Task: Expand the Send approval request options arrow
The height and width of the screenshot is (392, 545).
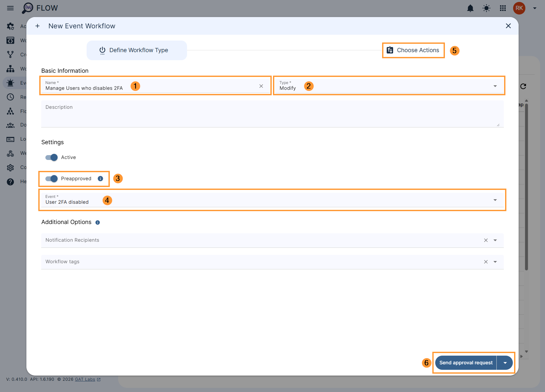Action: coord(505,362)
